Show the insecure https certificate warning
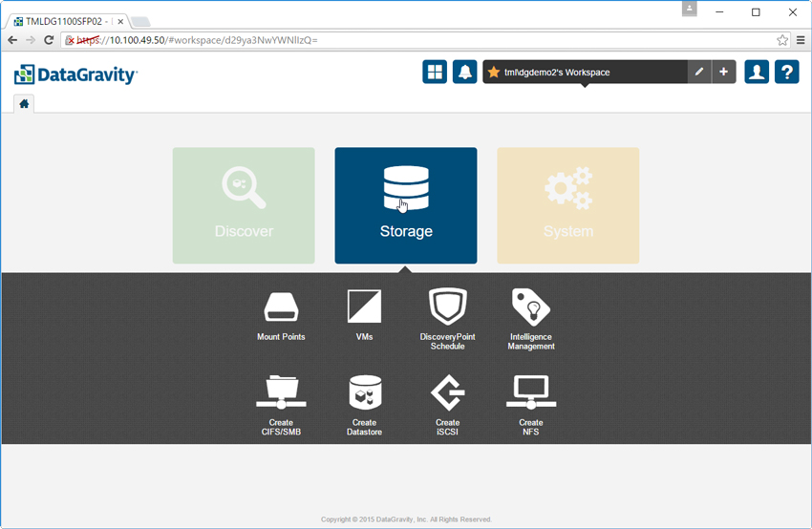This screenshot has height=529, width=812. click(70, 40)
